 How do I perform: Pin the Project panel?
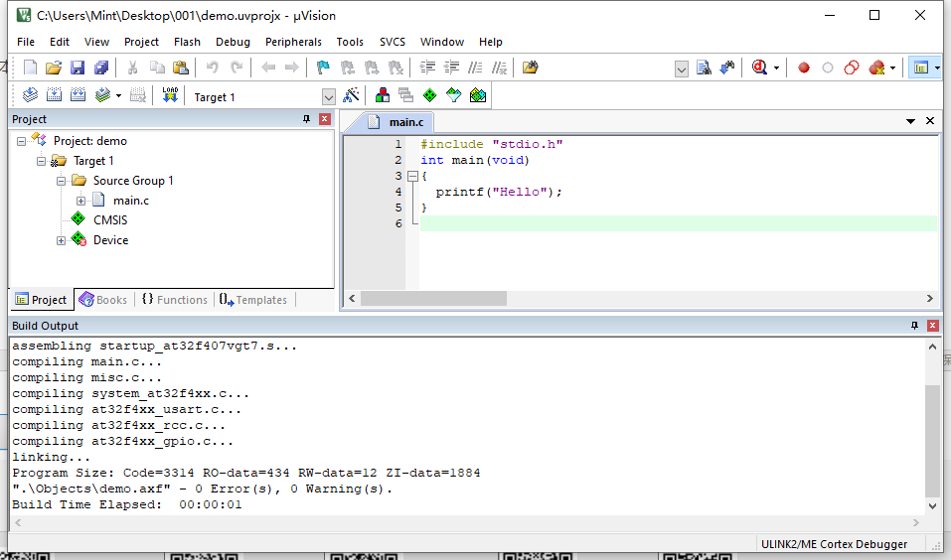(306, 119)
